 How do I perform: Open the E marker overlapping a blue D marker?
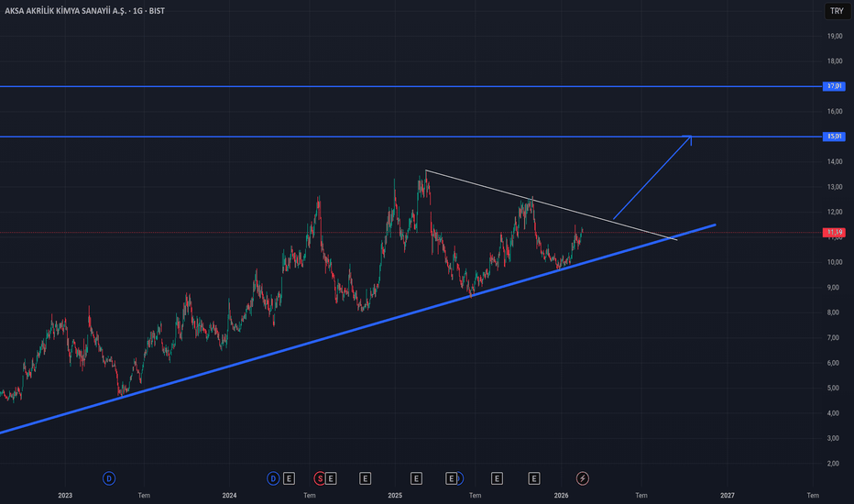pyautogui.click(x=451, y=478)
